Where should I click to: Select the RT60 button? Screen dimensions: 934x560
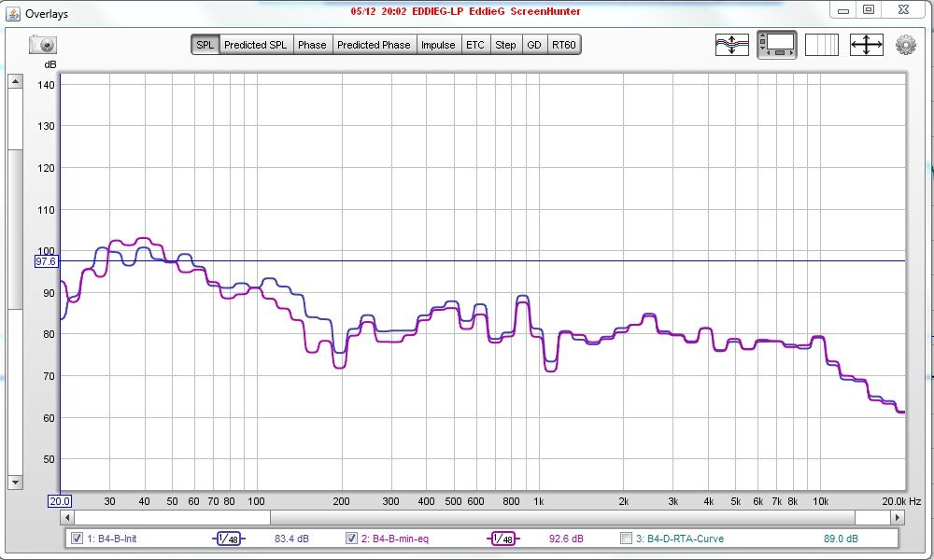tap(563, 45)
